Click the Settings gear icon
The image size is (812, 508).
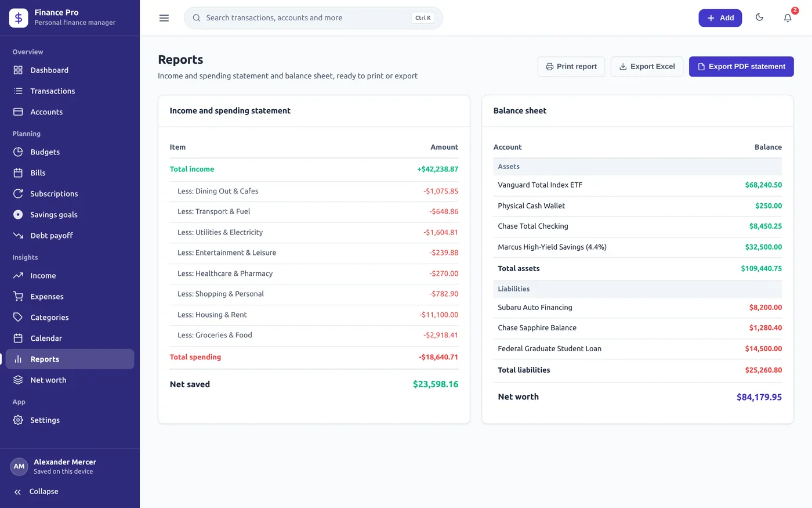(x=18, y=420)
